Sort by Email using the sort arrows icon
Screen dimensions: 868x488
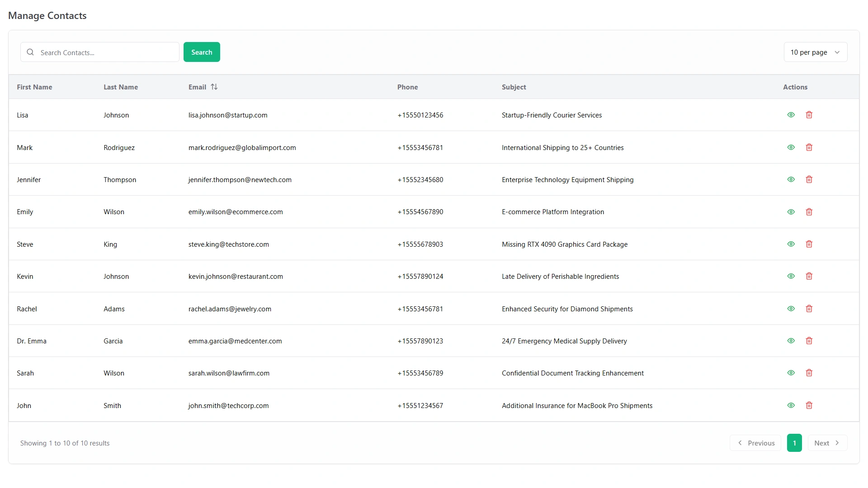click(214, 87)
